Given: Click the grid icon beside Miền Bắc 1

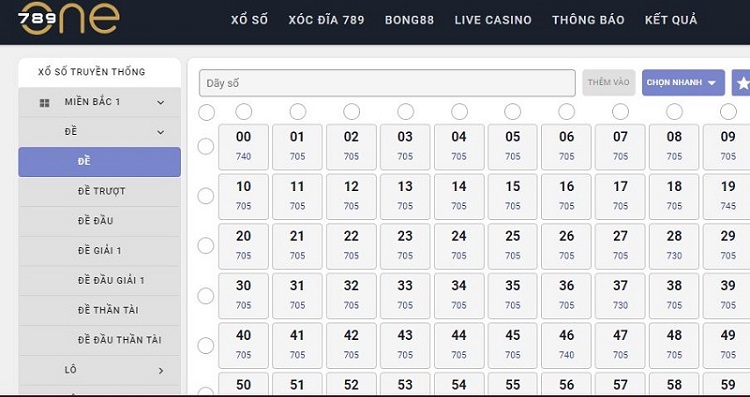Looking at the screenshot, I should click(44, 103).
